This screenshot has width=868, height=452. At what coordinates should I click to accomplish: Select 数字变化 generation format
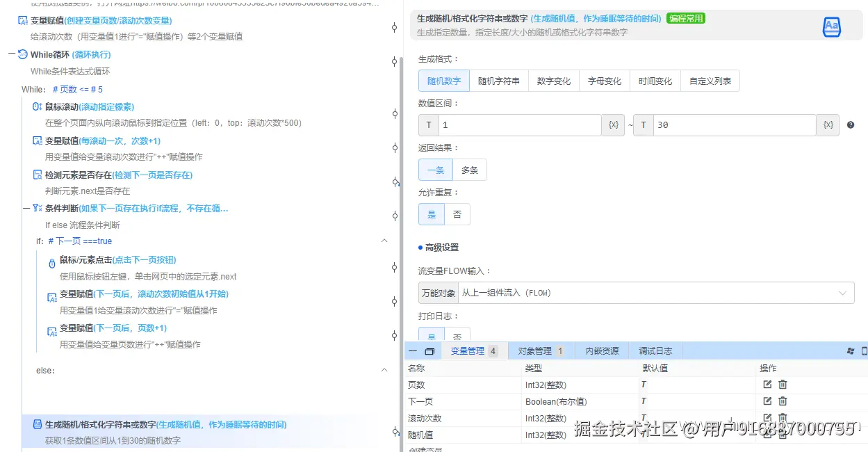554,81
